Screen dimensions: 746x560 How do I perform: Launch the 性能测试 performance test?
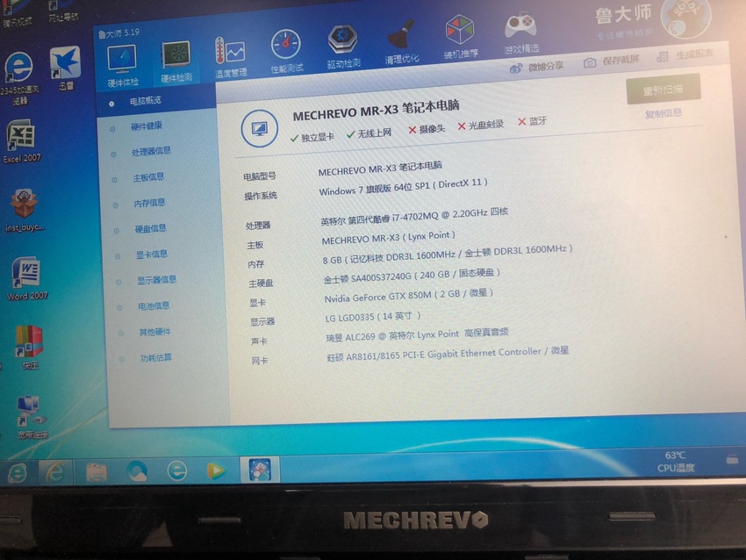(286, 52)
